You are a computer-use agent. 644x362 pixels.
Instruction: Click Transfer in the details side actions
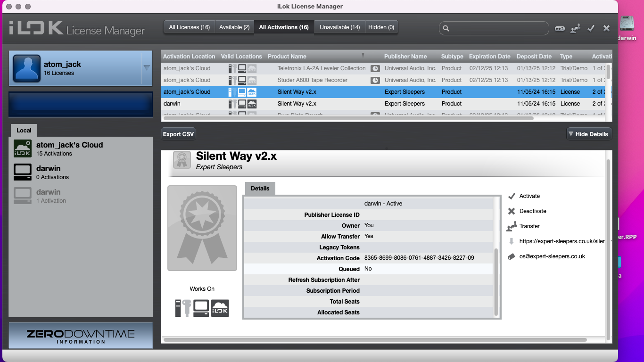click(529, 226)
